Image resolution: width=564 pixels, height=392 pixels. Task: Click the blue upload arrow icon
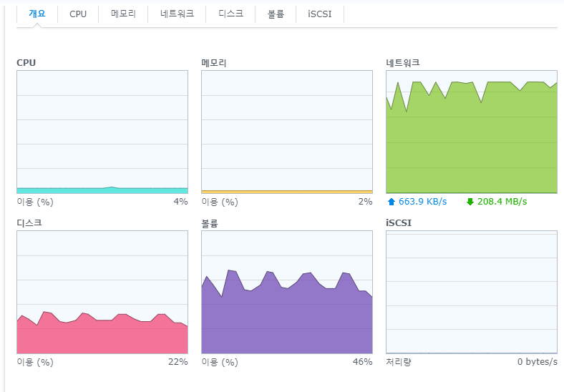pos(391,202)
